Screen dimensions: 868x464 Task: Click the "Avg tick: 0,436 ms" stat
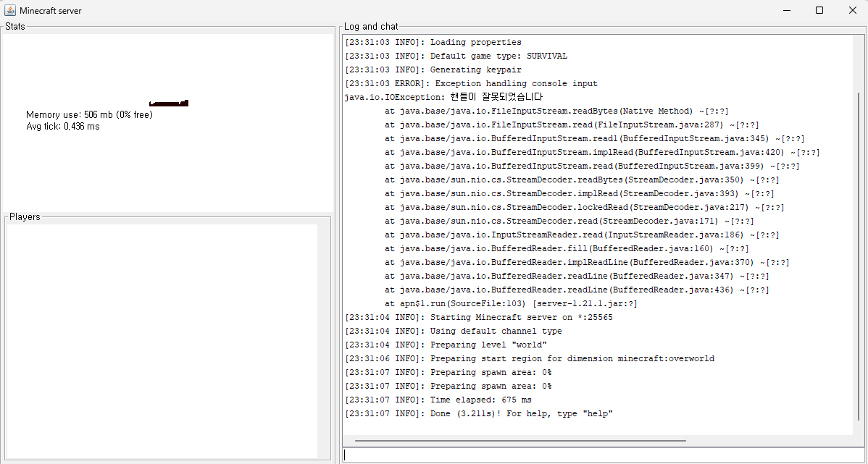[62, 126]
